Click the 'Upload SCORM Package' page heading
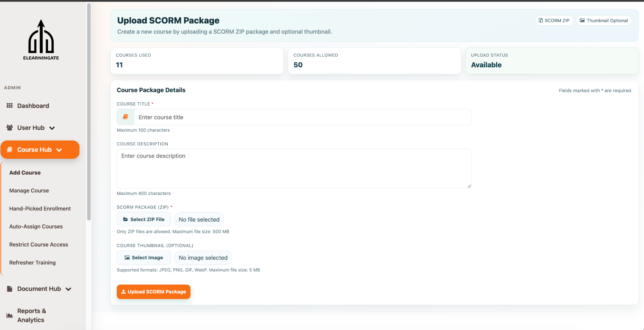 168,20
